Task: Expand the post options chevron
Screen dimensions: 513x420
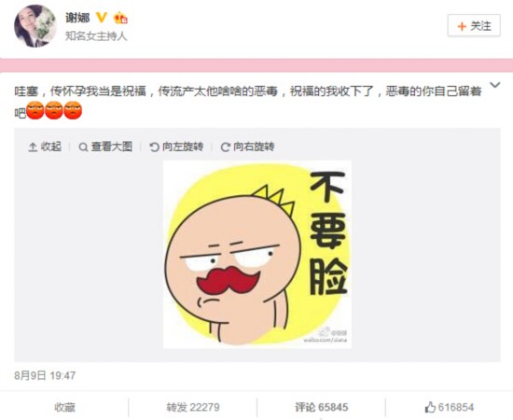Action: 495,85
